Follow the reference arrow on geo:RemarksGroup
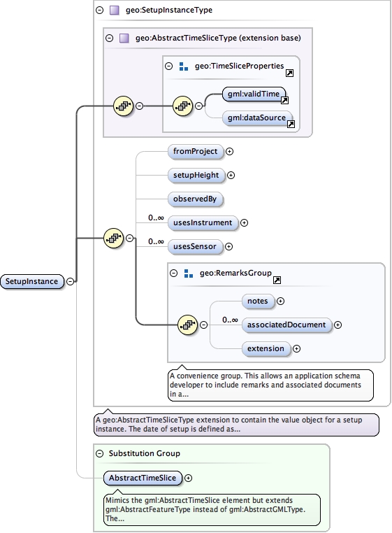Image resolution: width=392 pixels, height=533 pixels. point(277,280)
